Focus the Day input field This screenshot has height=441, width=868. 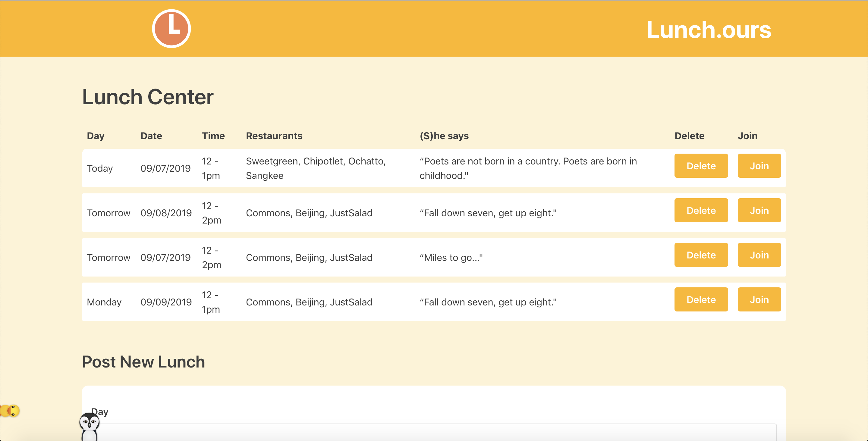point(435,432)
